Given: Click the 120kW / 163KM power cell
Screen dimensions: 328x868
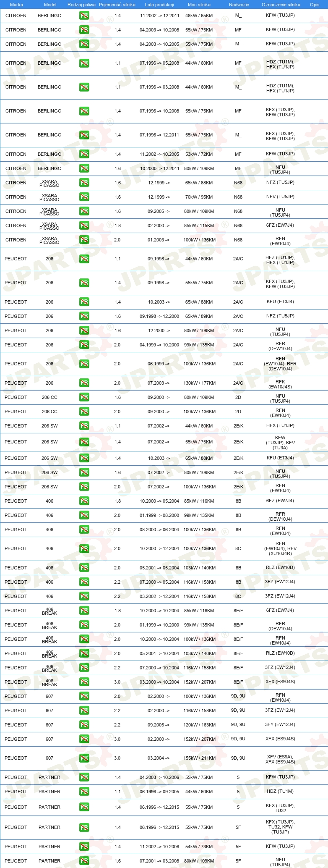Looking at the screenshot, I should coord(199,725).
